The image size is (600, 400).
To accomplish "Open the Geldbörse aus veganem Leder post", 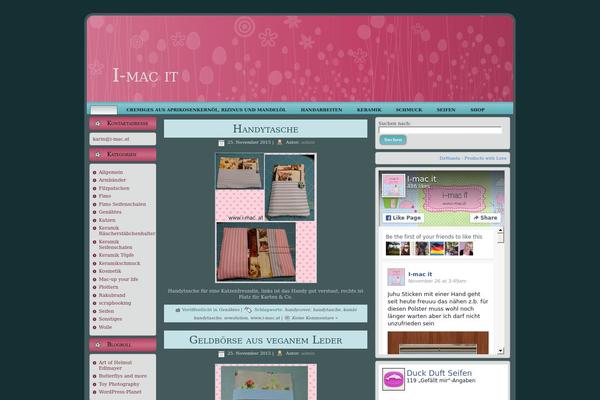I will pos(265,341).
